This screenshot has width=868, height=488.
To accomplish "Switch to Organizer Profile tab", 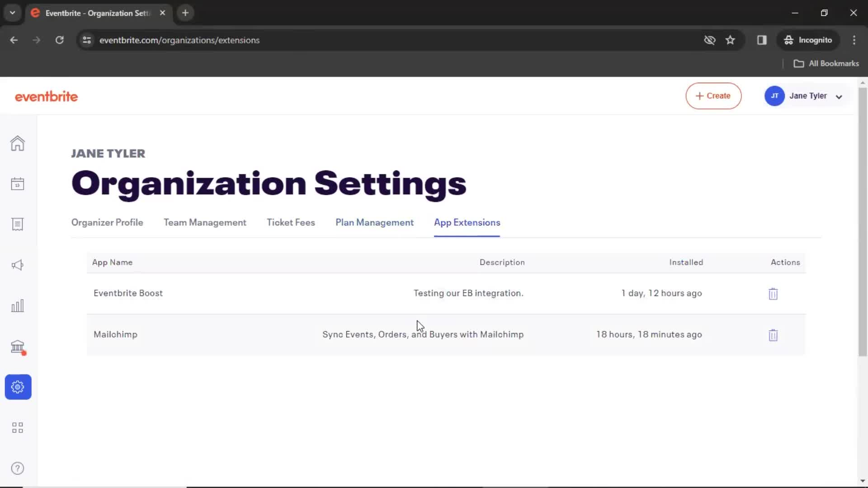I will (107, 222).
